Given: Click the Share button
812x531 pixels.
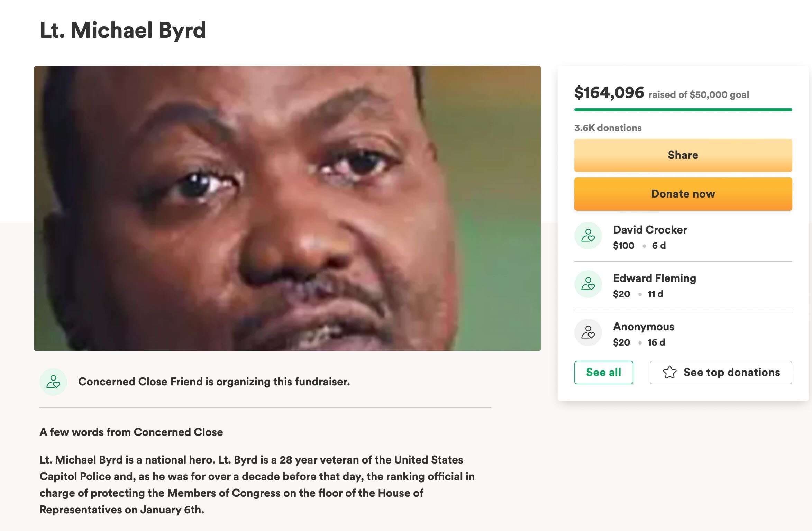Looking at the screenshot, I should (683, 155).
